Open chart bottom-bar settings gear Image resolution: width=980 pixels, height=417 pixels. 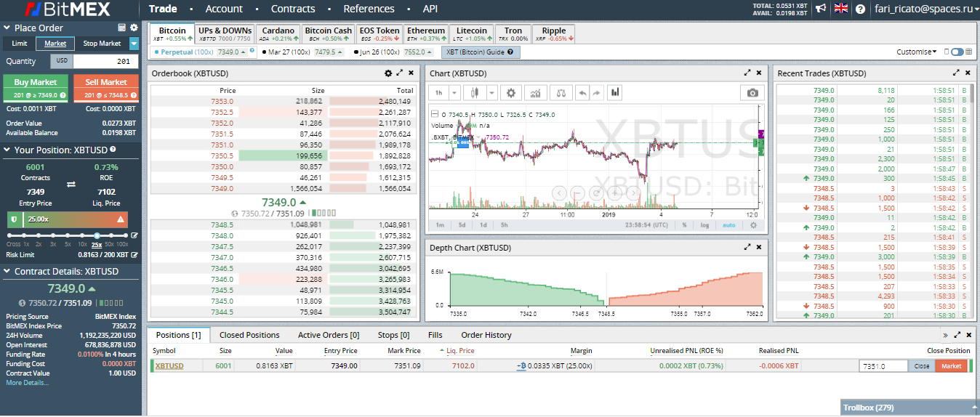(753, 225)
